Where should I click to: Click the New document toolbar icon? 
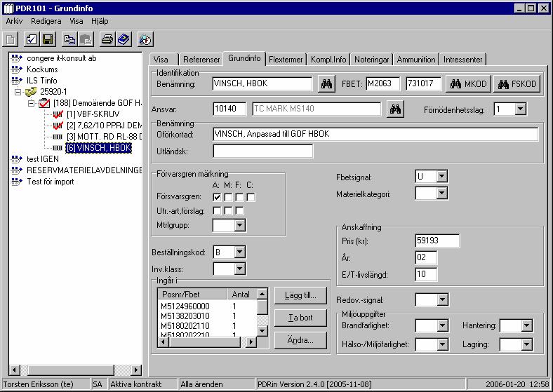click(11, 39)
